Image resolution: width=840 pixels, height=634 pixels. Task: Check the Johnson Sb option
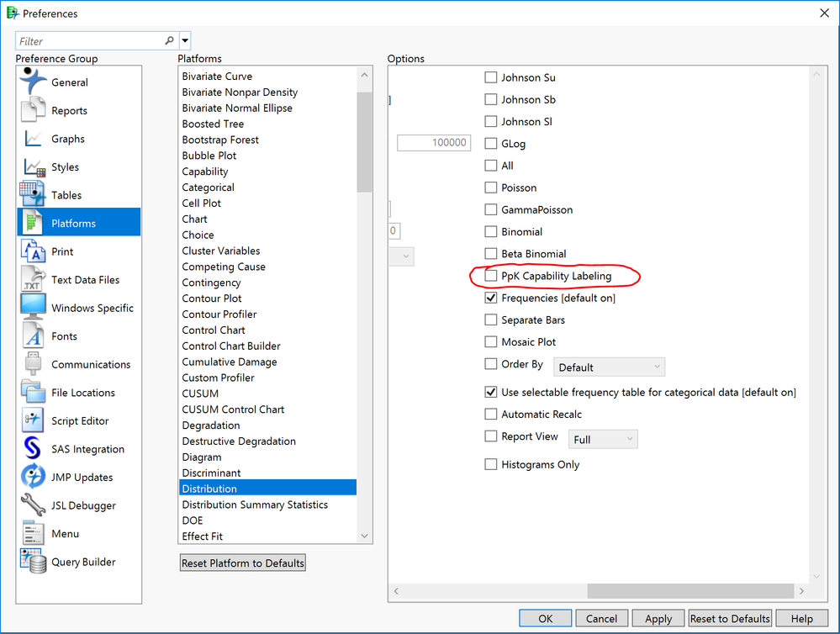coord(491,99)
